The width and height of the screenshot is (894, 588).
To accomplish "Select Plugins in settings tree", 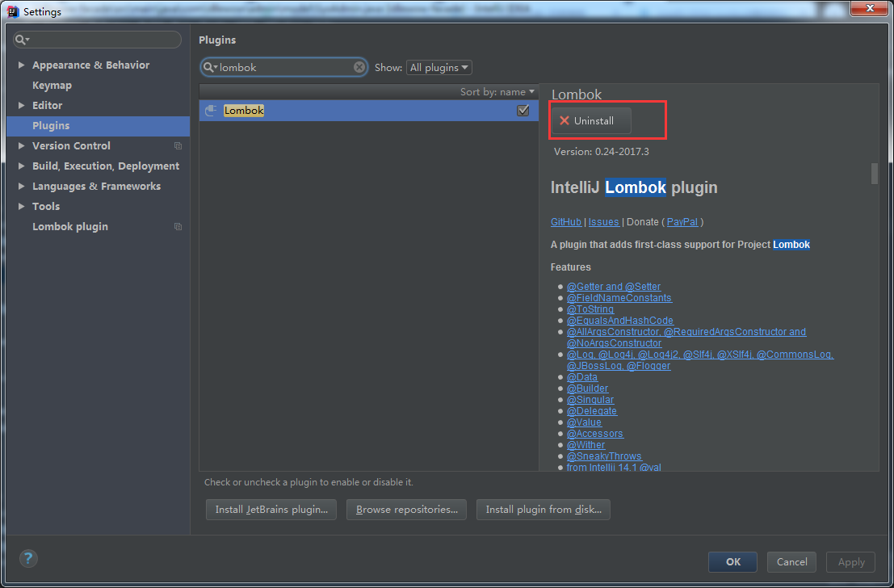I will point(98,126).
